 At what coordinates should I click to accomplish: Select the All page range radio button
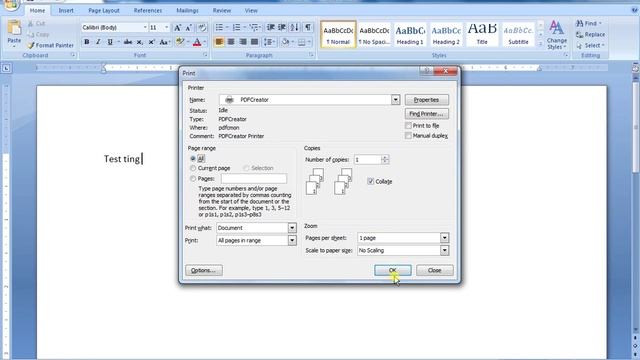click(193, 158)
